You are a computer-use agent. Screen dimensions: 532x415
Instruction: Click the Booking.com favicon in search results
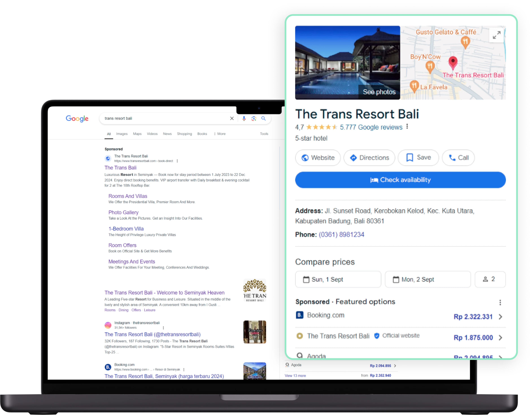point(108,367)
